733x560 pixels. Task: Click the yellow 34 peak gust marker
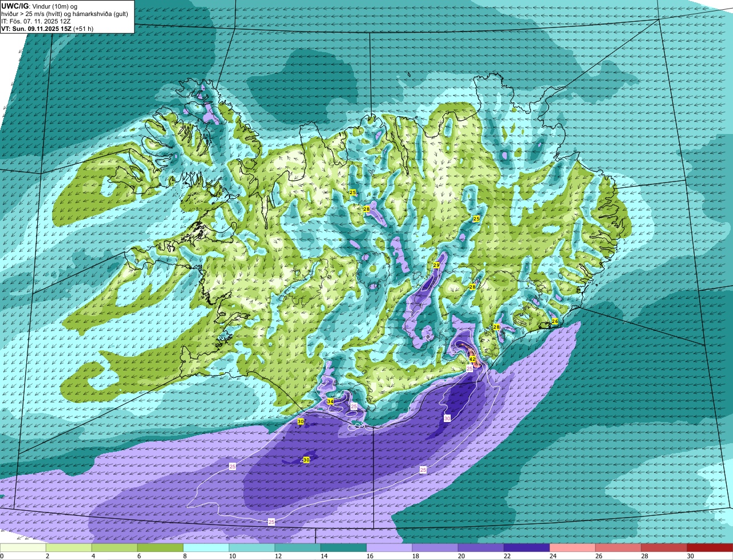[x=330, y=402]
